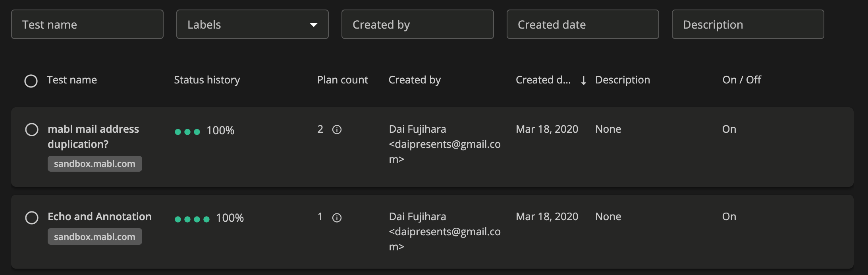Sort by the Created by column header

(x=415, y=80)
